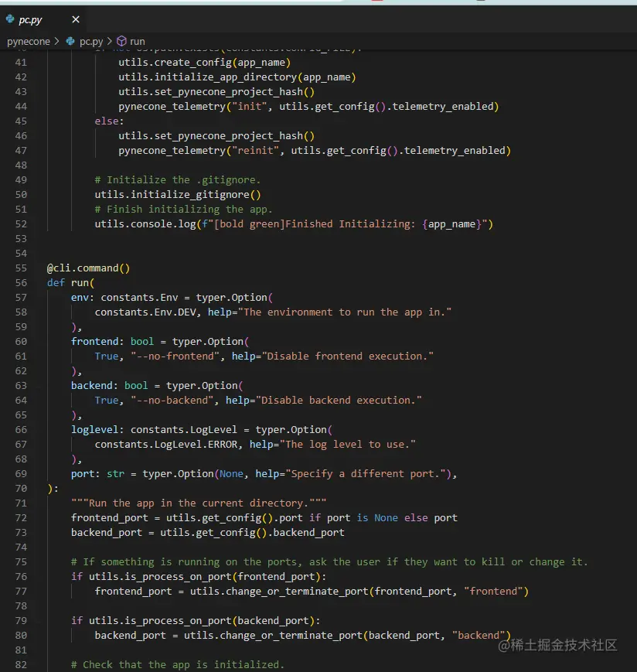Click 'utils.initialize_gitignore()' call
This screenshot has height=672, width=637.
pyautogui.click(x=177, y=195)
